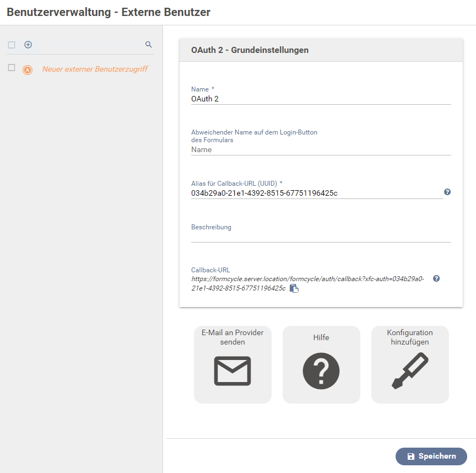Open search with the magnifier icon
Screen dimensions: 476x473
click(148, 45)
